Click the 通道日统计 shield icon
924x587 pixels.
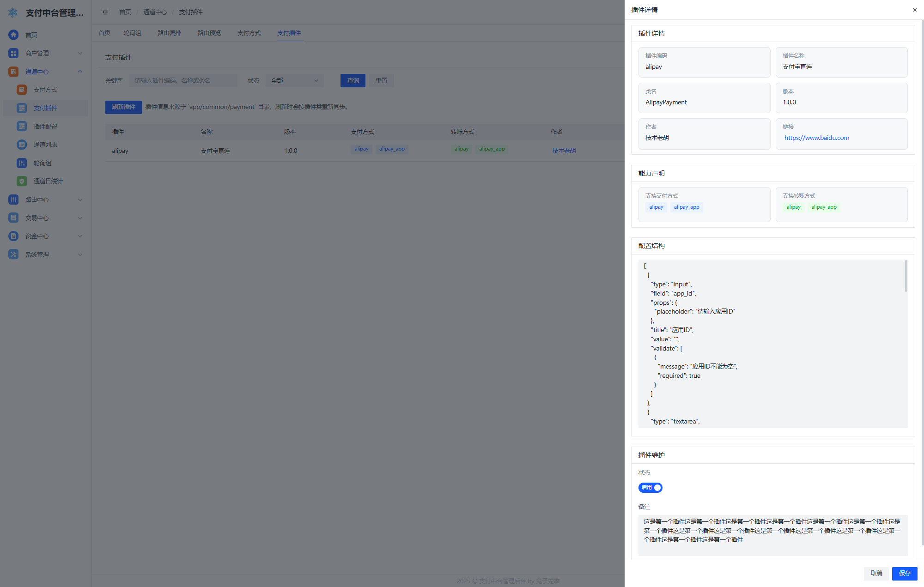pos(22,181)
